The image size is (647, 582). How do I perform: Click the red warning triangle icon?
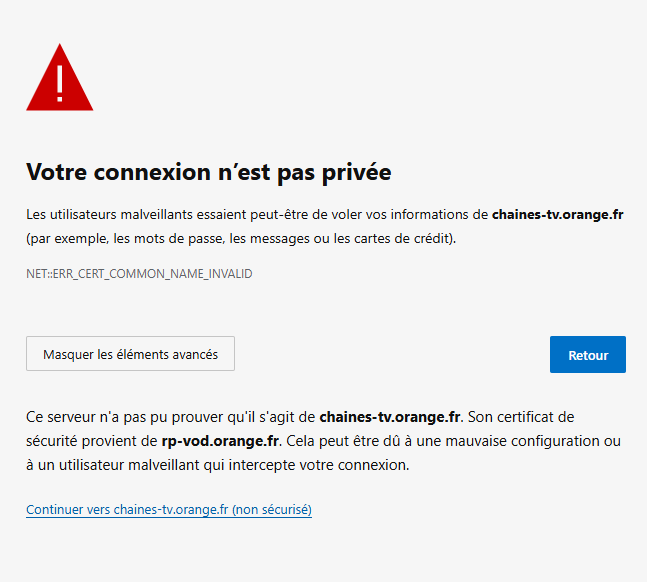click(60, 78)
